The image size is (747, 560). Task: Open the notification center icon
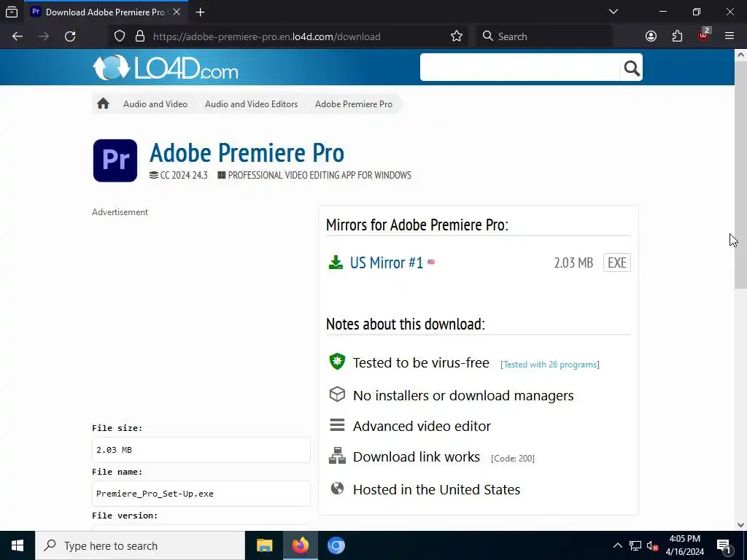[x=723, y=545]
